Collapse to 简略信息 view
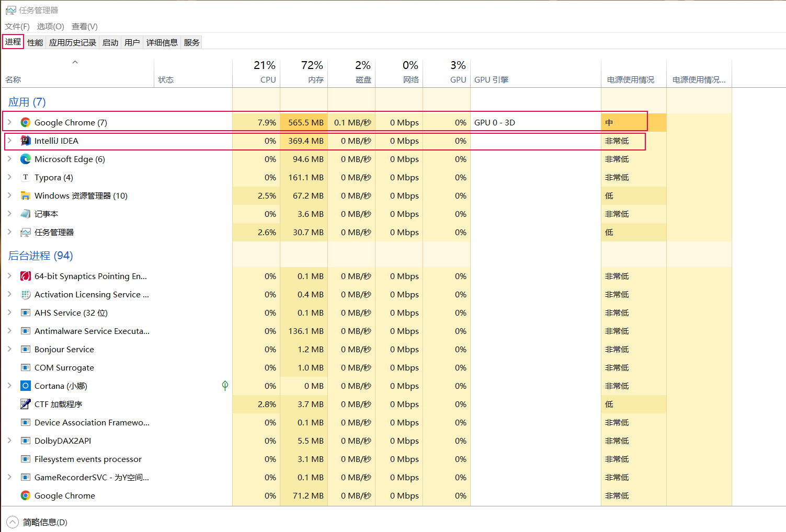Image resolution: width=786 pixels, height=532 pixels. [x=37, y=522]
